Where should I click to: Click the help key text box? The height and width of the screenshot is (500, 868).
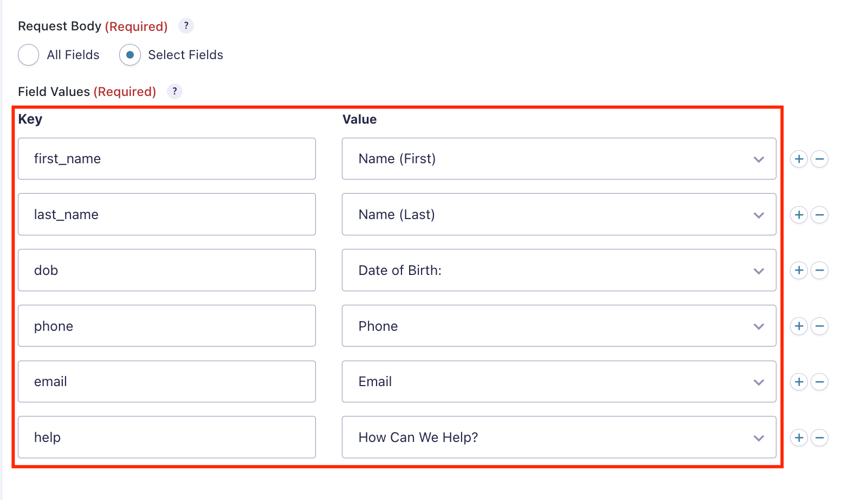tap(166, 437)
